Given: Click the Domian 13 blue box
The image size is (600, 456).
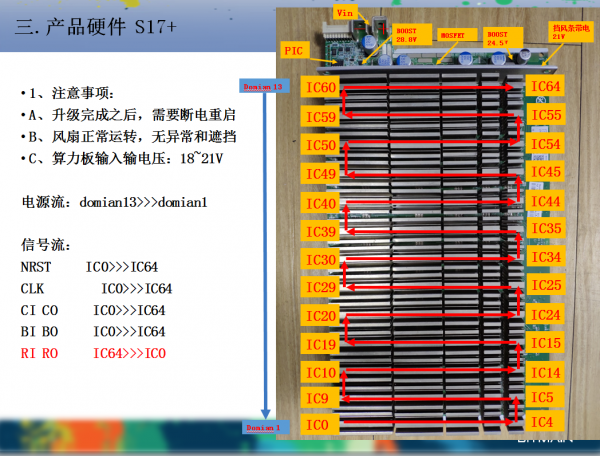Looking at the screenshot, I should point(265,88).
